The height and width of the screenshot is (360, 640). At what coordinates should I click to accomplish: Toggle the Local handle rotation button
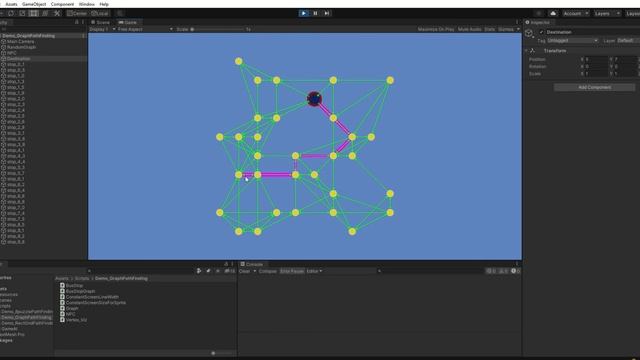100,13
